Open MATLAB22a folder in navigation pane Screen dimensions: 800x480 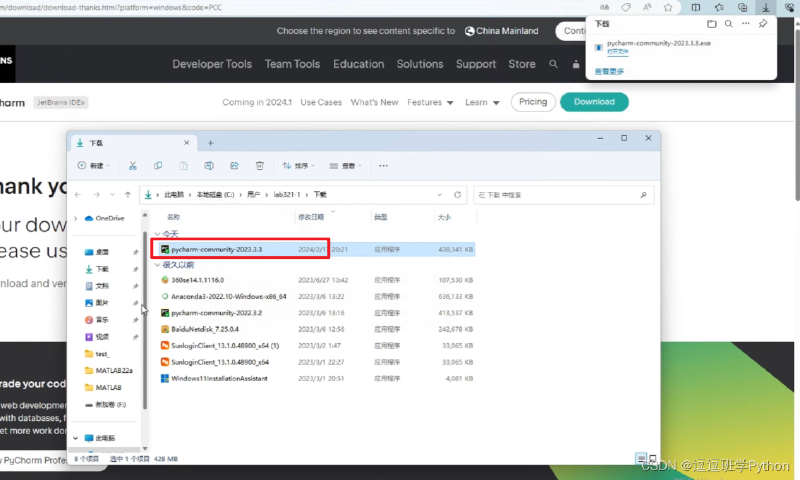coord(109,370)
